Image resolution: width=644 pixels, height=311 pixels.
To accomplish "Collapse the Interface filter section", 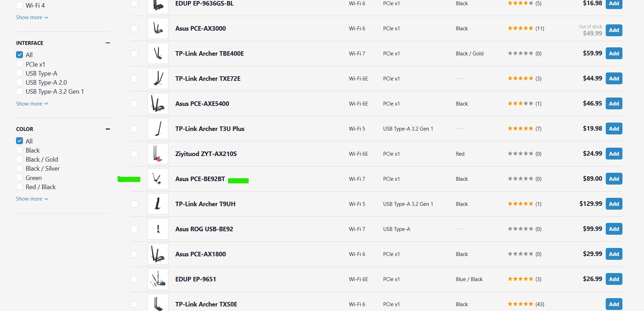I will (108, 43).
